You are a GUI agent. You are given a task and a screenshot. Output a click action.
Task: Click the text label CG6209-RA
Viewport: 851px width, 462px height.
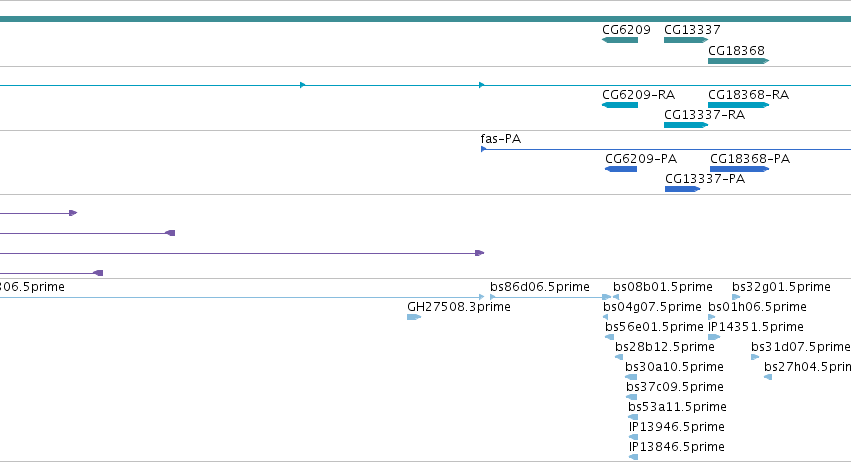pyautogui.click(x=638, y=95)
